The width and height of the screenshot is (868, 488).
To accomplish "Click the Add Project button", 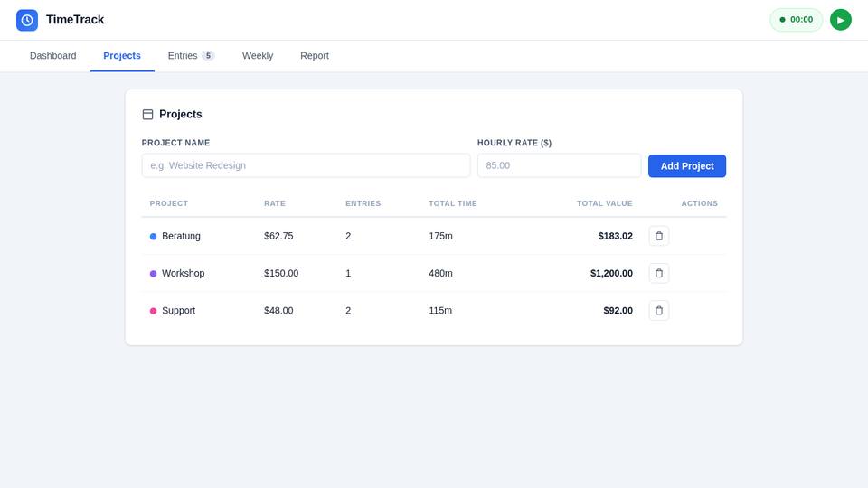I will (687, 166).
